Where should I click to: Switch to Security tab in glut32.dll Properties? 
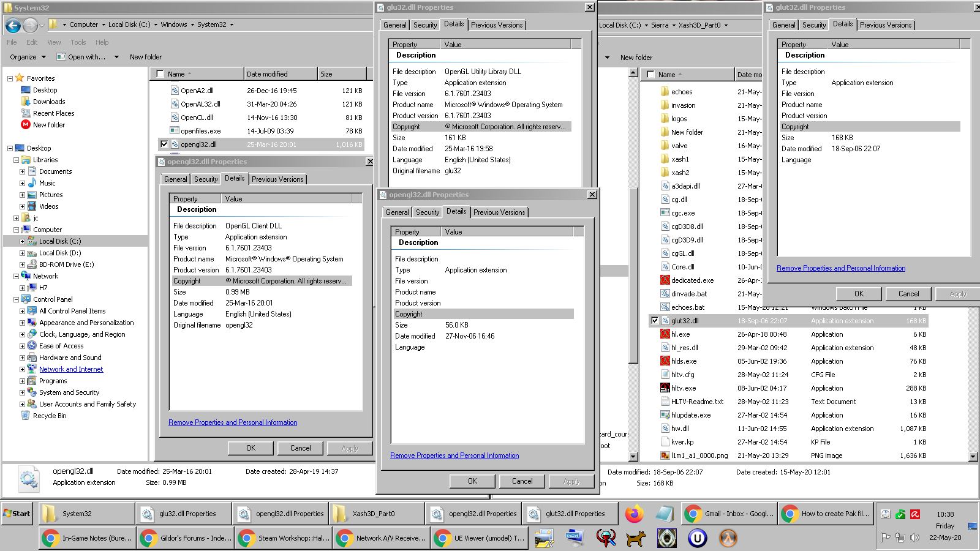tap(813, 25)
